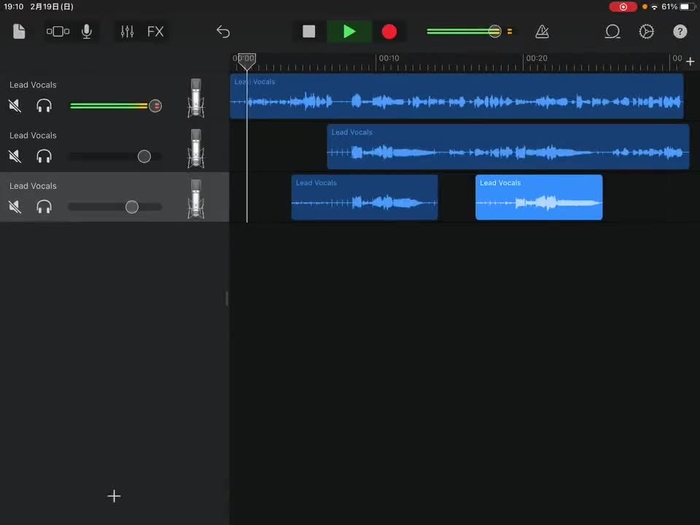Select the second track's microphone instrument icon
700x525 pixels.
point(196,148)
